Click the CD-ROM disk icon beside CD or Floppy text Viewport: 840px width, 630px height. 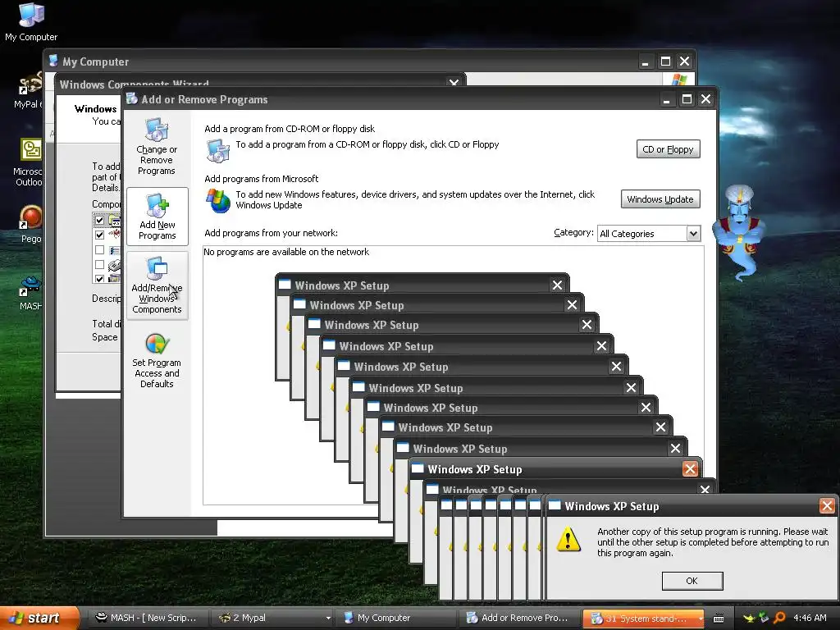tap(218, 151)
